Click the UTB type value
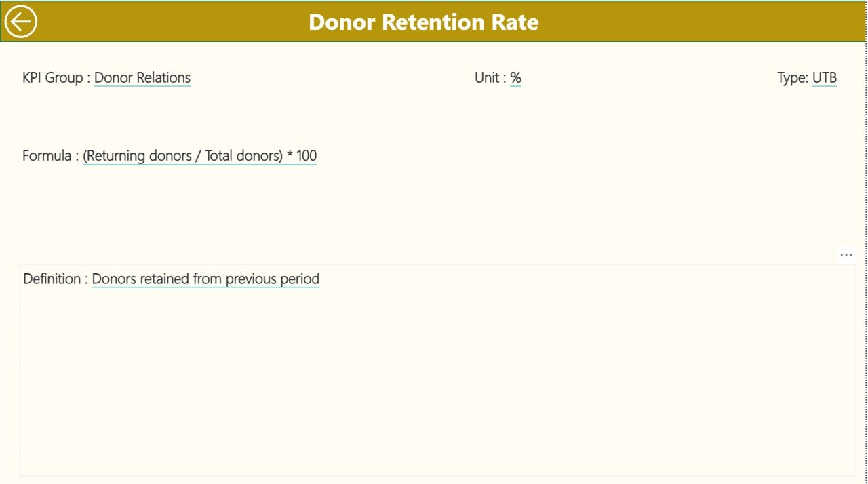 pyautogui.click(x=825, y=77)
